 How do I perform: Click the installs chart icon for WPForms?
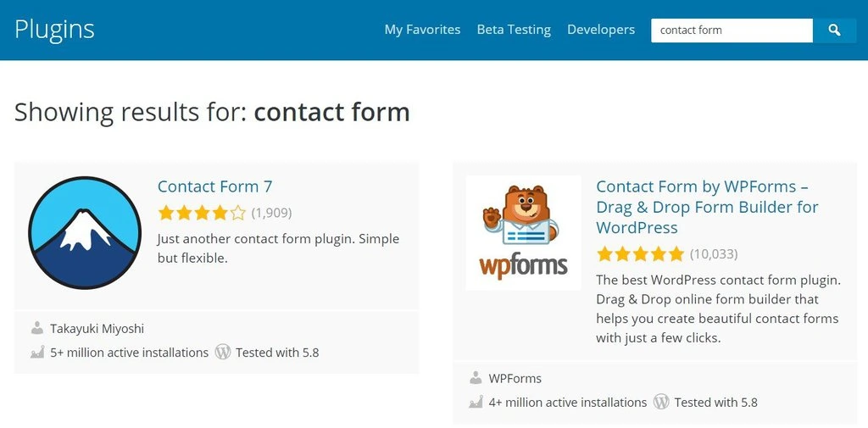click(476, 403)
